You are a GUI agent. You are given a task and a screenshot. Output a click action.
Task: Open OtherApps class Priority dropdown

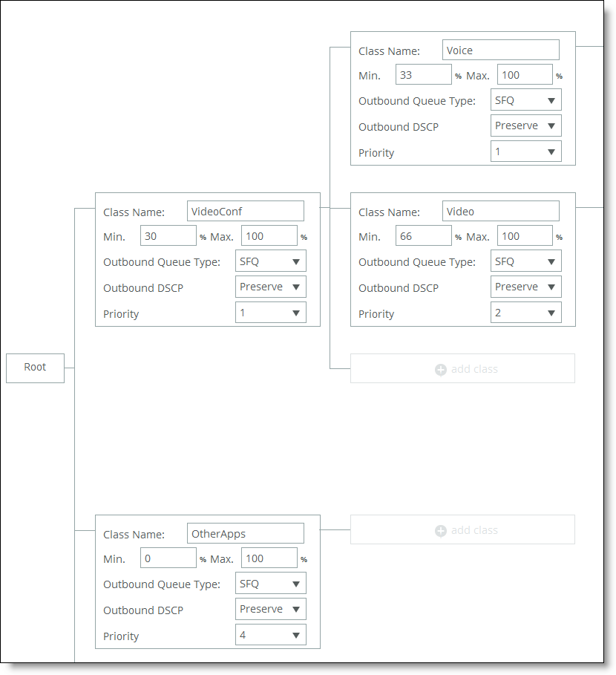tap(271, 635)
